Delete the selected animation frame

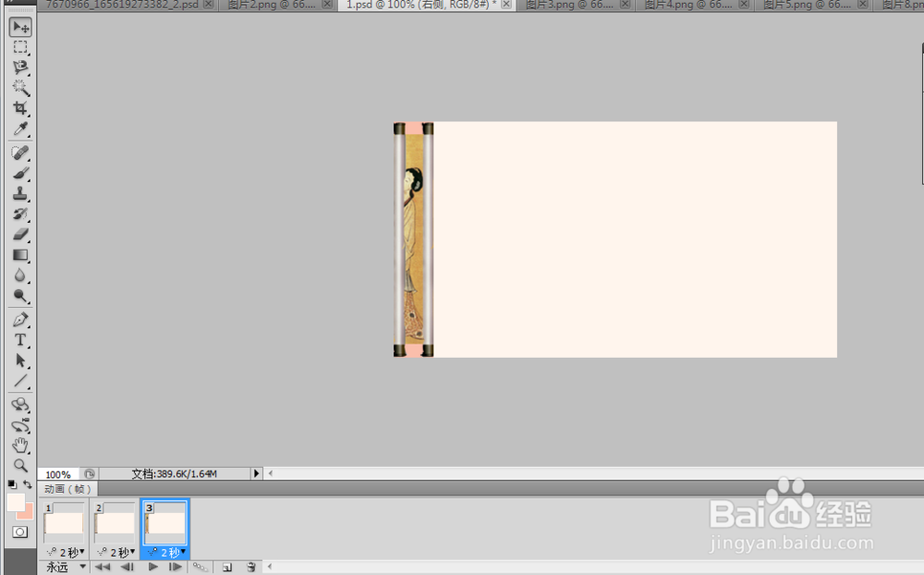point(251,568)
